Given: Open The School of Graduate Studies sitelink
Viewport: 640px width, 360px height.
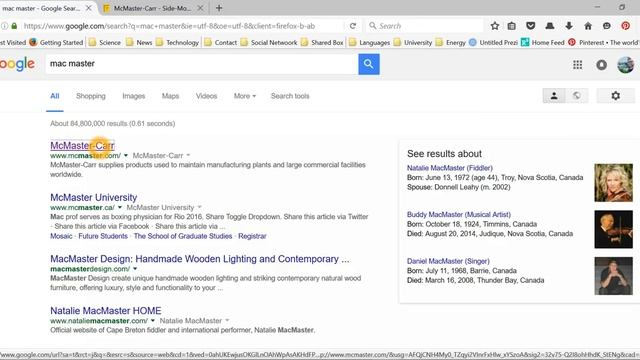Looking at the screenshot, I should (x=183, y=236).
